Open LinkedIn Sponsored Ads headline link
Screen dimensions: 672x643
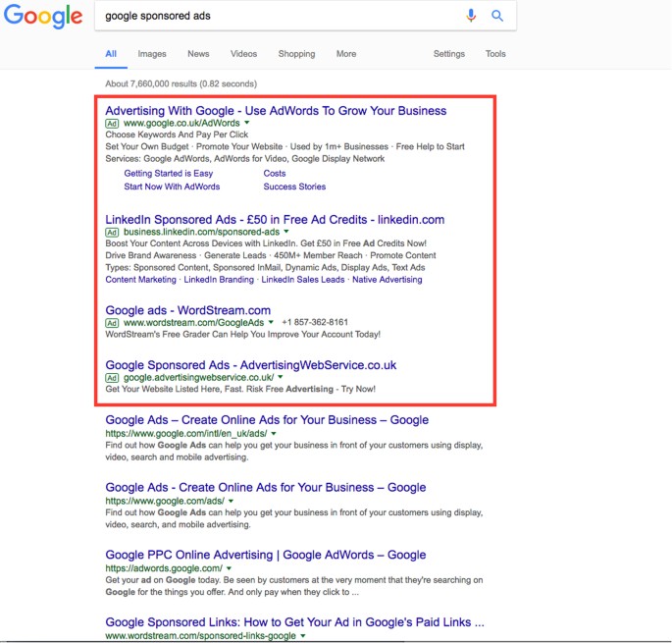pos(275,220)
